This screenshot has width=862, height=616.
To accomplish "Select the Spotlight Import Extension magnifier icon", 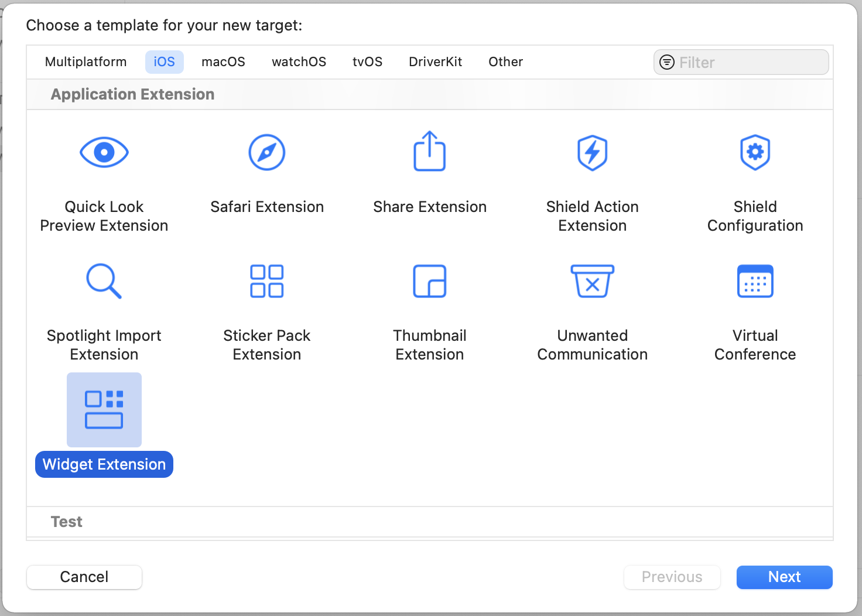I will [x=104, y=281].
